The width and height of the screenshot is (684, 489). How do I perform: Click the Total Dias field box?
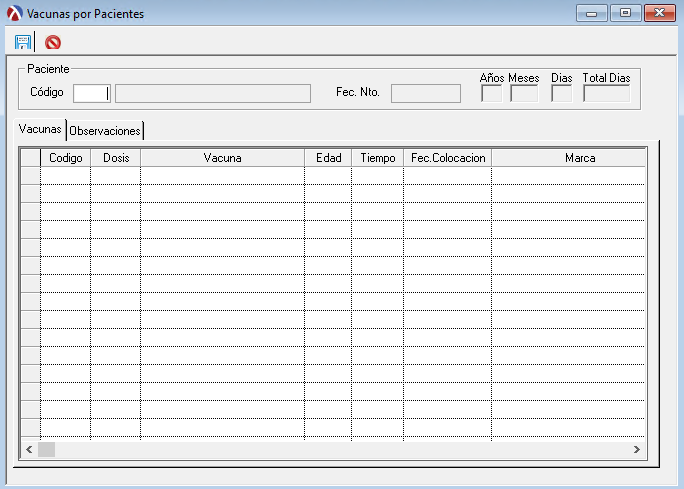tap(606, 94)
